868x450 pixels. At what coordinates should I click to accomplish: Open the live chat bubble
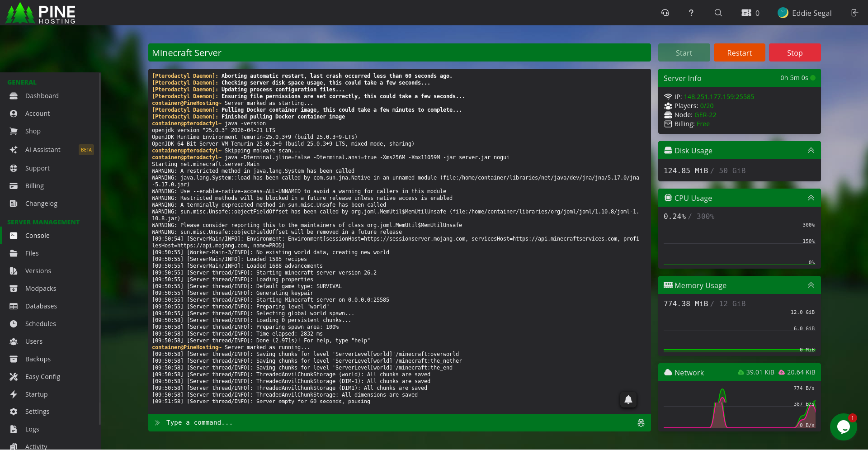click(x=844, y=426)
